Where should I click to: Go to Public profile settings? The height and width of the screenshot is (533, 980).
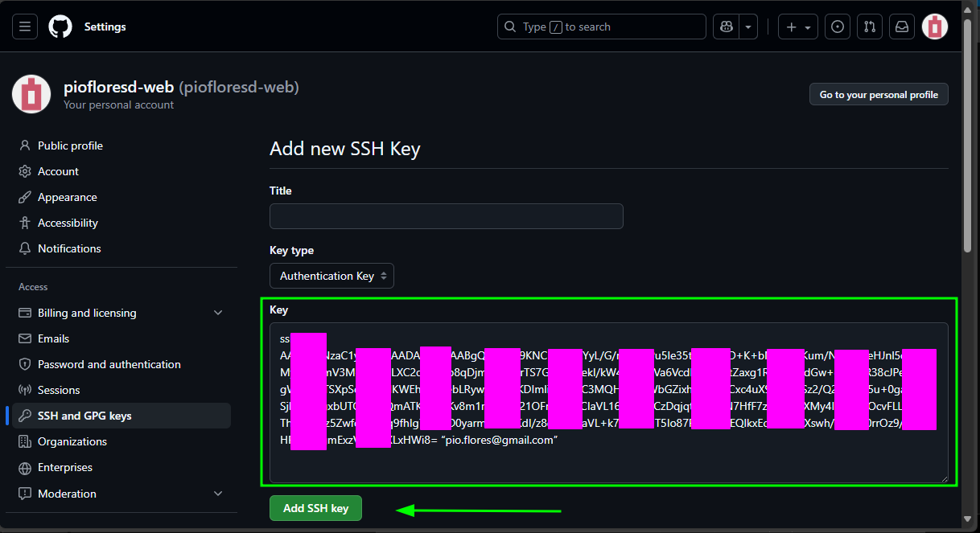[70, 146]
